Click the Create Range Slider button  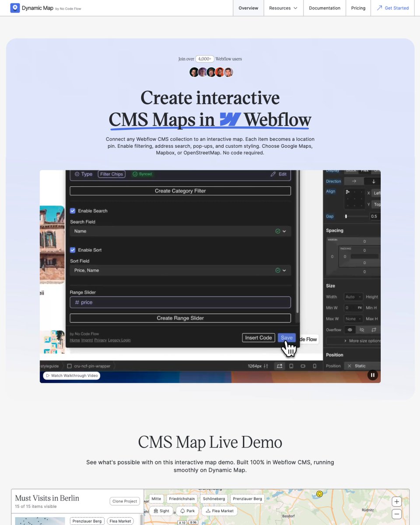[x=180, y=318]
